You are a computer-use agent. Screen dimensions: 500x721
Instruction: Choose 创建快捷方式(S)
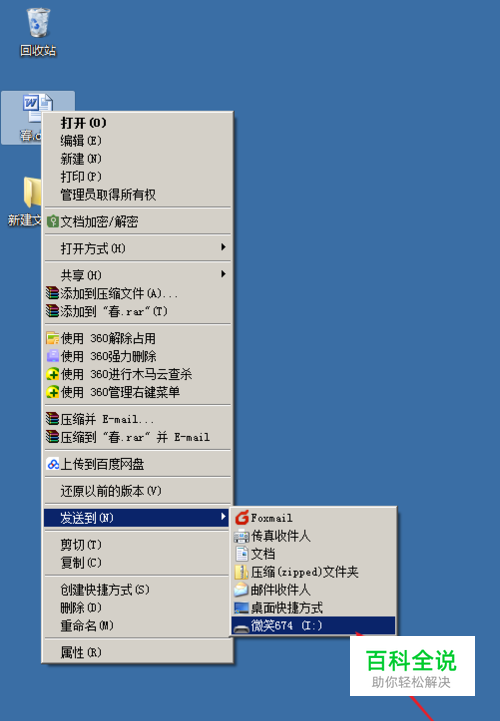click(x=138, y=589)
